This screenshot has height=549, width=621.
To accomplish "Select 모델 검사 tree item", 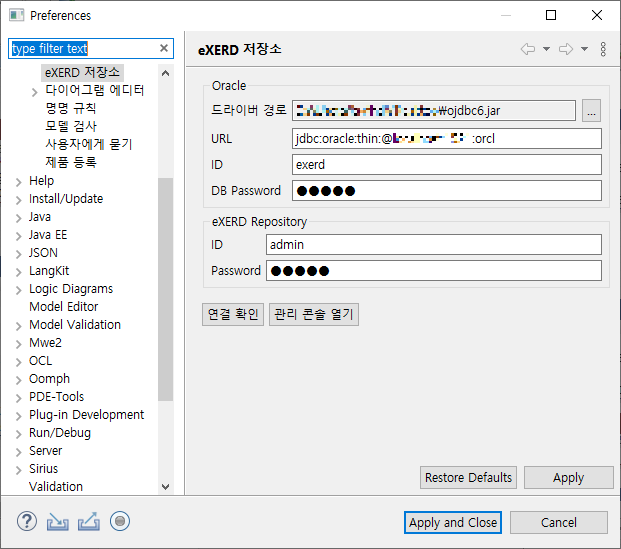I will coord(70,126).
